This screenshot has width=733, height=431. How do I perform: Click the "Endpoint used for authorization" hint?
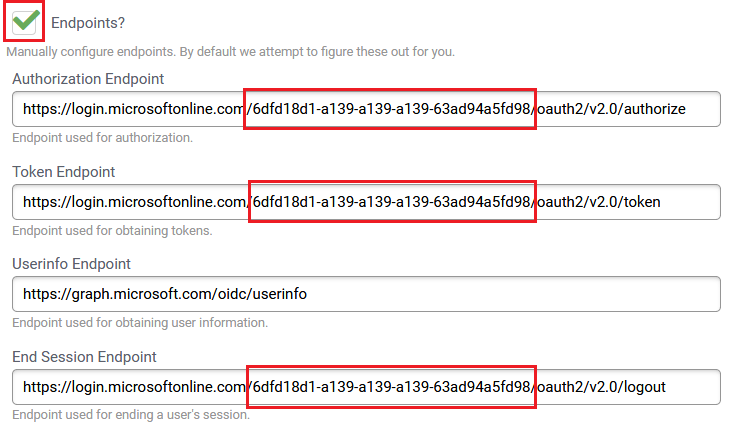(x=102, y=138)
